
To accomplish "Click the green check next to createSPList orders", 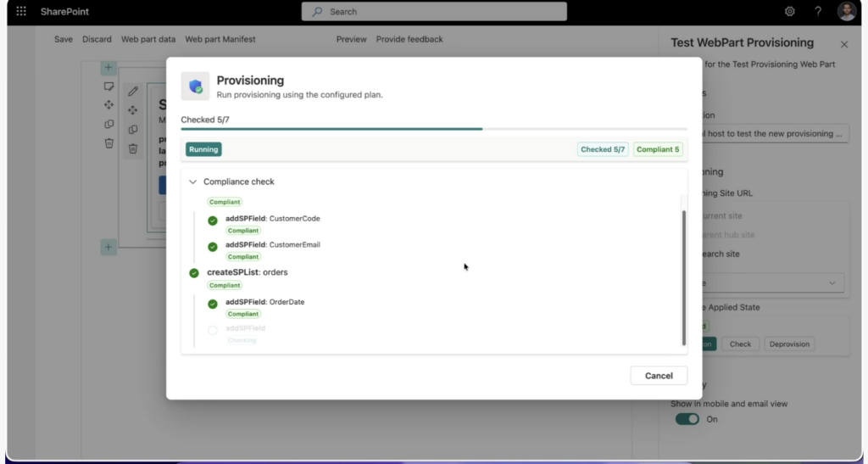I will (x=194, y=273).
